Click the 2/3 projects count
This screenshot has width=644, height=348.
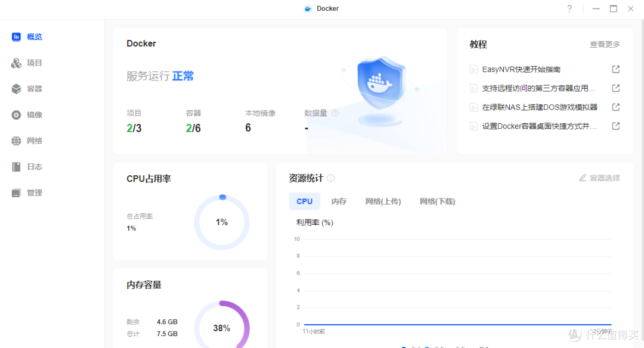pyautogui.click(x=134, y=128)
